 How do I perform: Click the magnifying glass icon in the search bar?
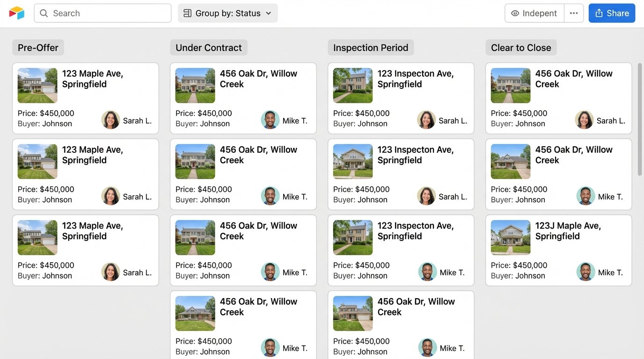pyautogui.click(x=44, y=13)
